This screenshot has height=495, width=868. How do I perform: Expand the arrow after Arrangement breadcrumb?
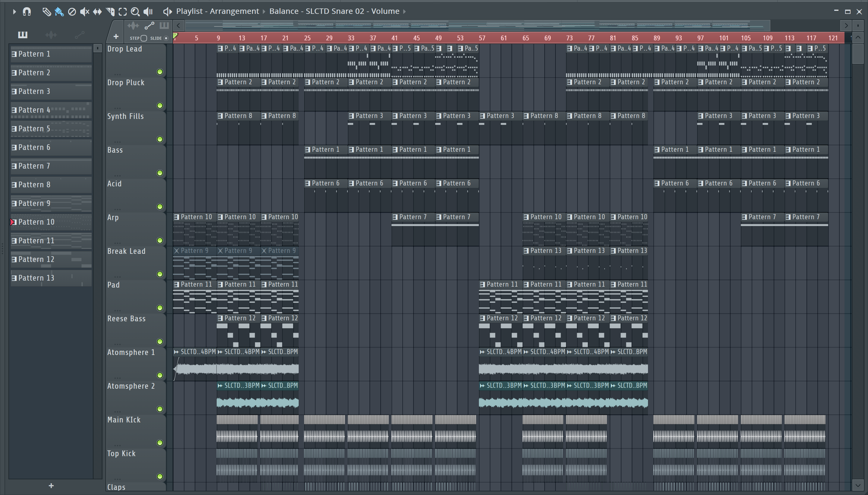(264, 11)
